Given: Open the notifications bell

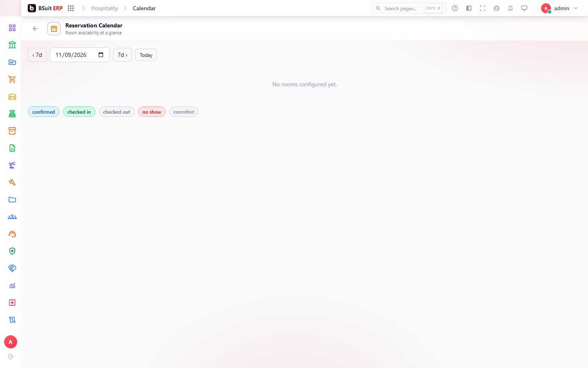Looking at the screenshot, I should pyautogui.click(x=510, y=8).
